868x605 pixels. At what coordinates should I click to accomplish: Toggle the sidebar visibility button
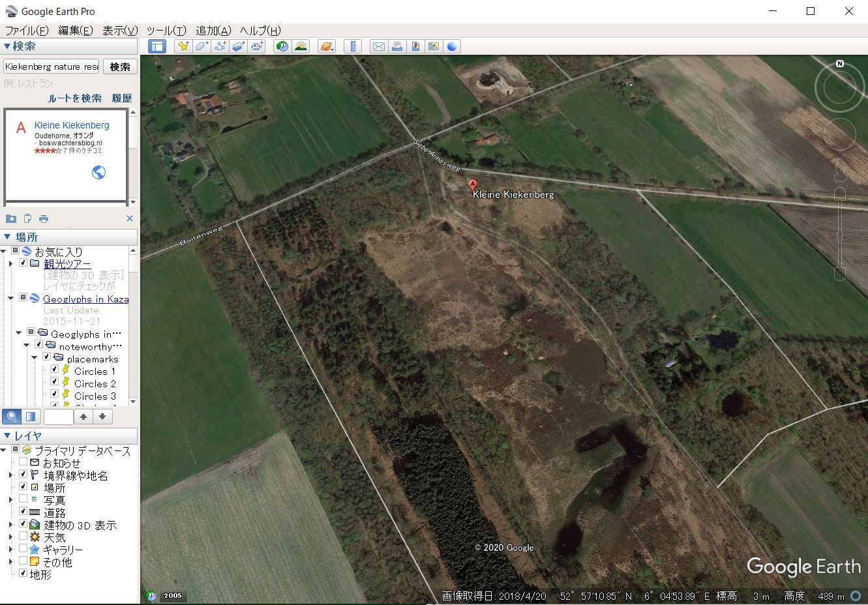click(157, 46)
